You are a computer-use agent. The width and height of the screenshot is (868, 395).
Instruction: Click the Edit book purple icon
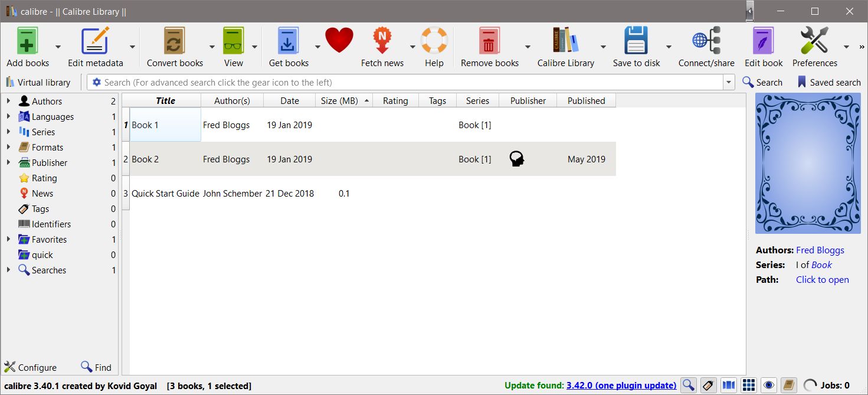[x=764, y=41]
